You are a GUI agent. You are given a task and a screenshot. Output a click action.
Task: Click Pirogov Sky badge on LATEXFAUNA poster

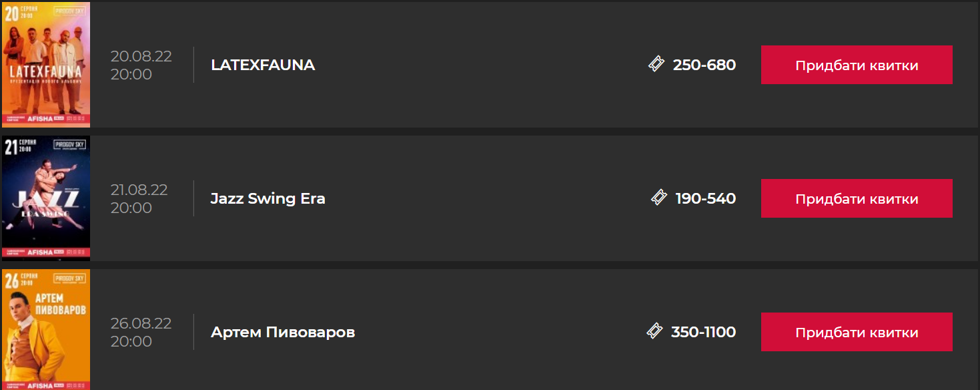coord(69,13)
